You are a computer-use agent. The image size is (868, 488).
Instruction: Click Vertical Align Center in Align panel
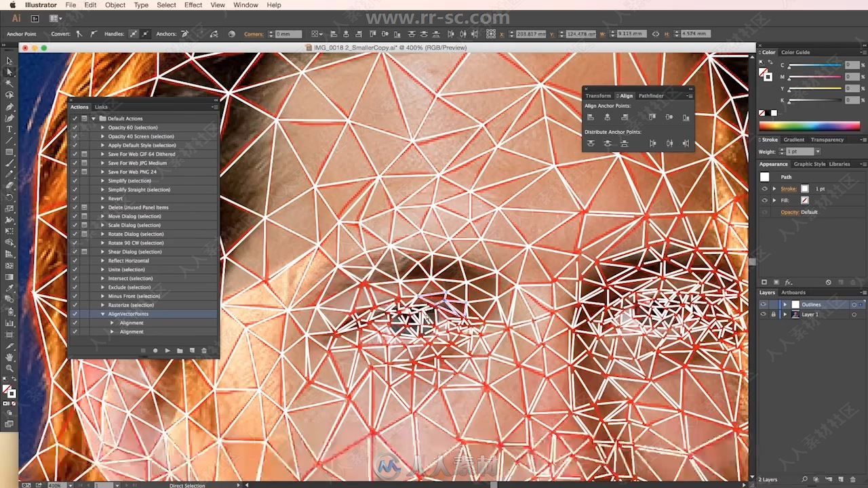(669, 117)
